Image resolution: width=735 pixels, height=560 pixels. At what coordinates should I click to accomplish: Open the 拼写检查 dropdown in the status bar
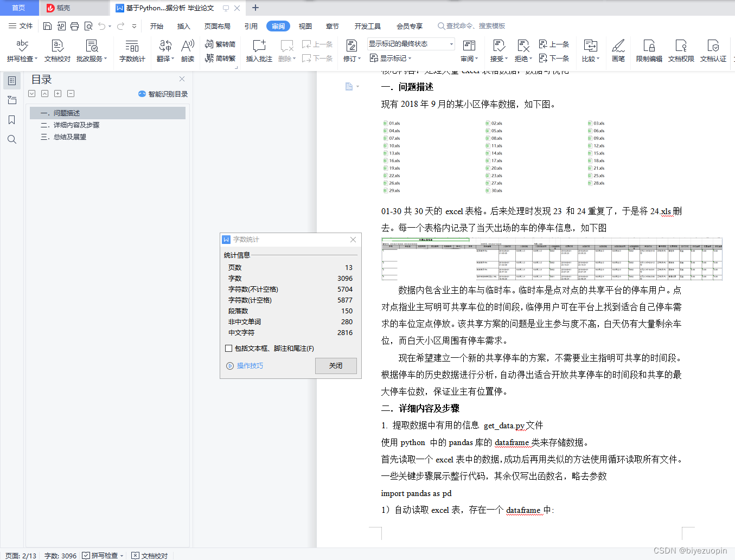(x=120, y=555)
